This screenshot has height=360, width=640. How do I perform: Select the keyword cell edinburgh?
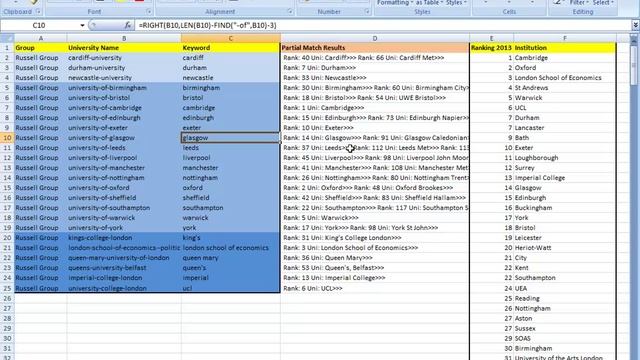click(x=231, y=118)
